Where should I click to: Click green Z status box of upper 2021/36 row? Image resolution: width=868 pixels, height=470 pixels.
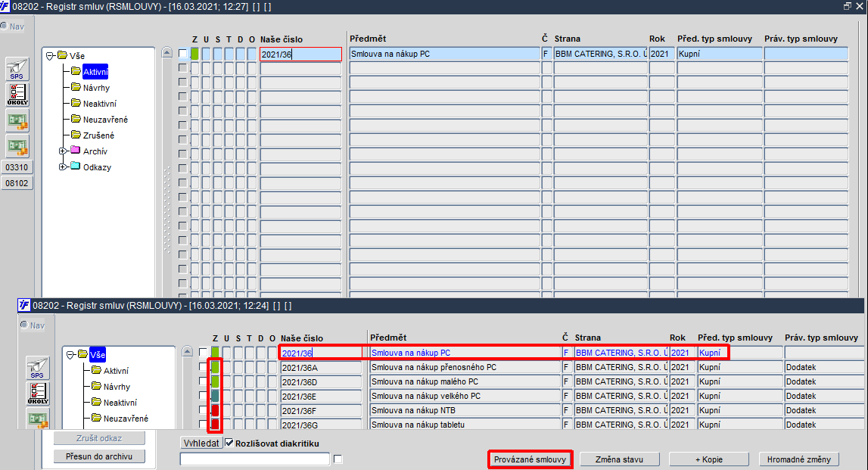194,54
